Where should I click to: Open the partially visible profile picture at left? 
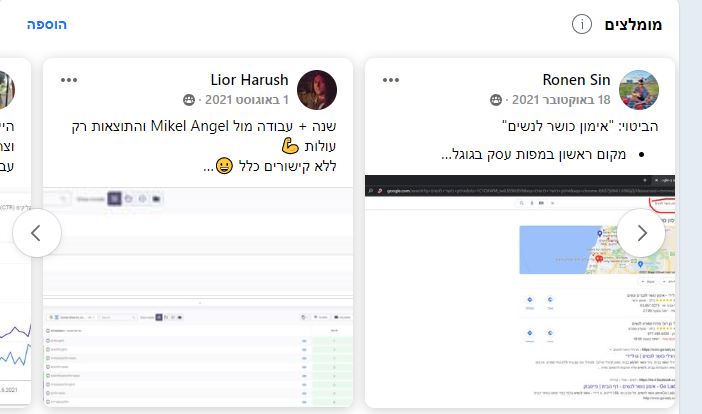coord(7,90)
